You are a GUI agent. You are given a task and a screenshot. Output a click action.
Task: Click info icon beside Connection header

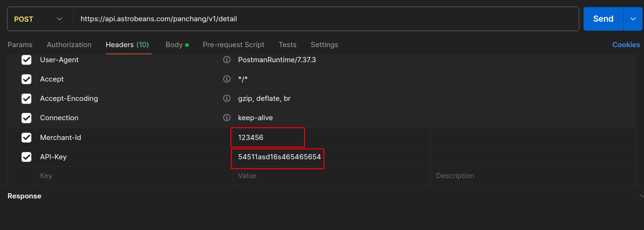pyautogui.click(x=227, y=118)
